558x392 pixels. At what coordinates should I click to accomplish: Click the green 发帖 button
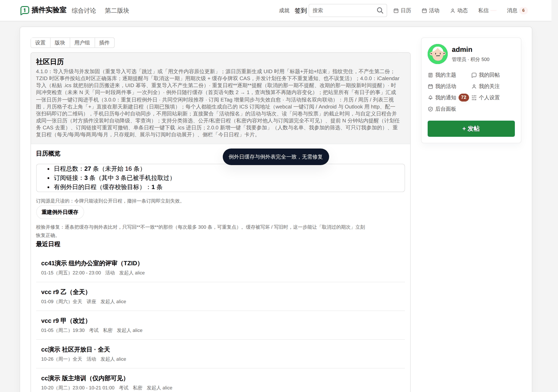[x=471, y=128]
